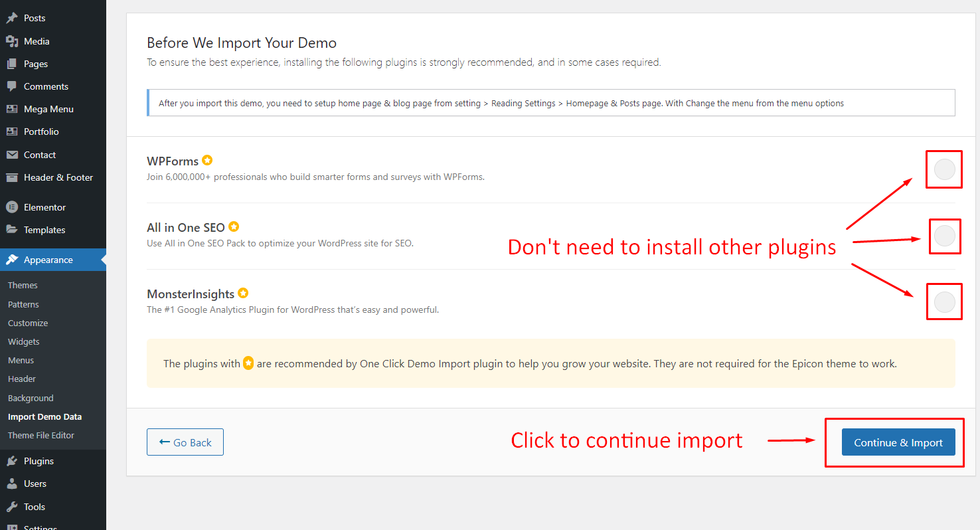
Task: Open the Widgets submenu item
Action: (24, 341)
